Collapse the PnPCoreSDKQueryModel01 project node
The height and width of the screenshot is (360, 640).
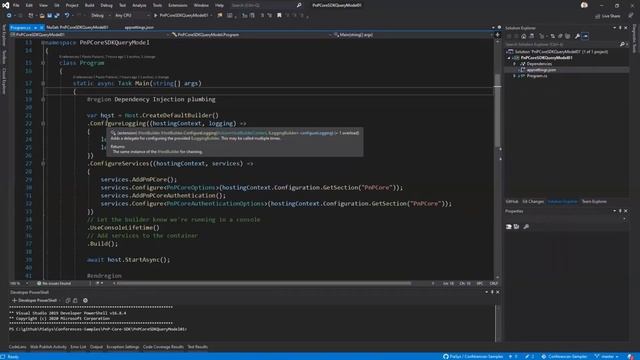click(x=509, y=58)
